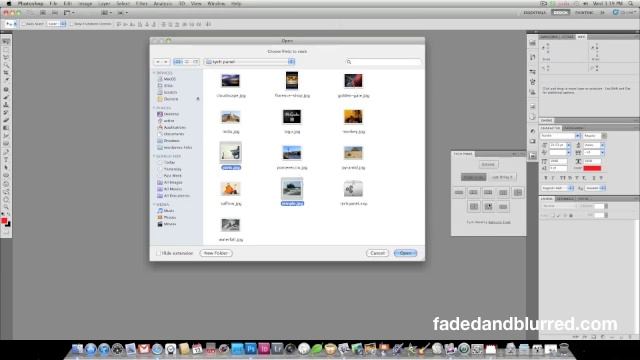This screenshot has width=640, height=360.
Task: Open Finder from the Dock
Action: point(77,349)
